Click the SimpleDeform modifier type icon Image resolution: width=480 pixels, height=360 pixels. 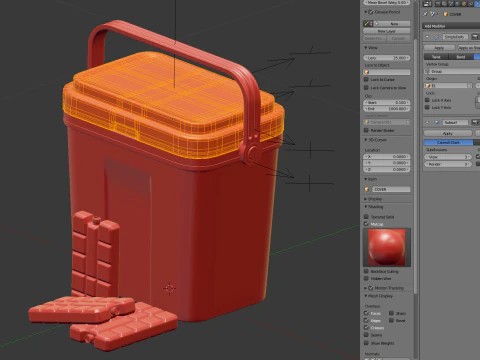[436, 37]
